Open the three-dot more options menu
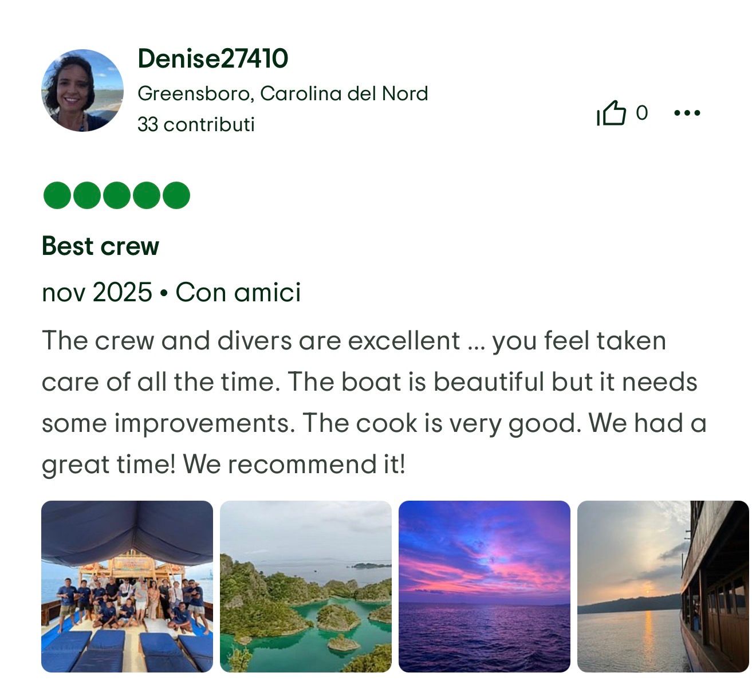The image size is (756, 700). click(687, 113)
